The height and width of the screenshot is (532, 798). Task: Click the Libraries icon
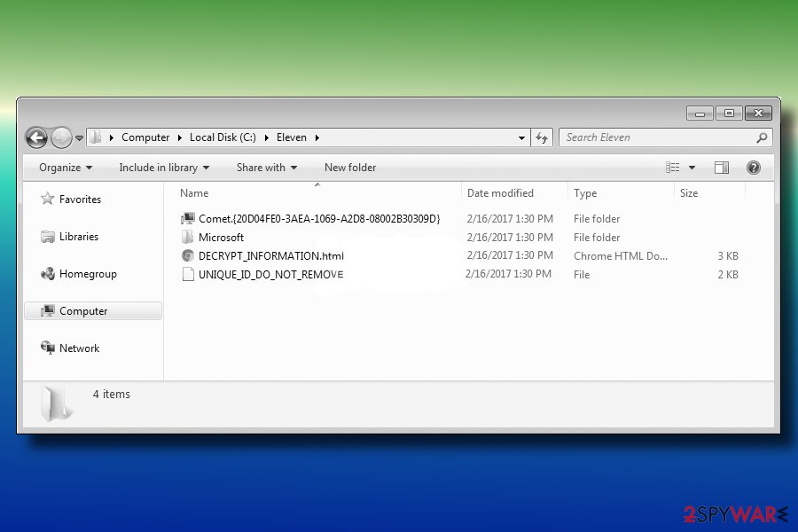[x=47, y=237]
